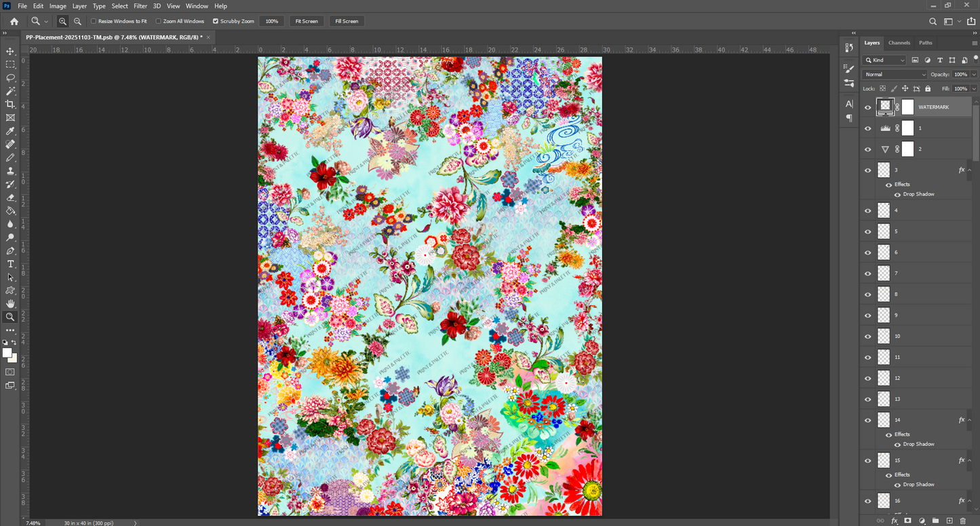The height and width of the screenshot is (526, 980).
Task: Disable Scrubby Zoom checkbox
Action: (216, 21)
